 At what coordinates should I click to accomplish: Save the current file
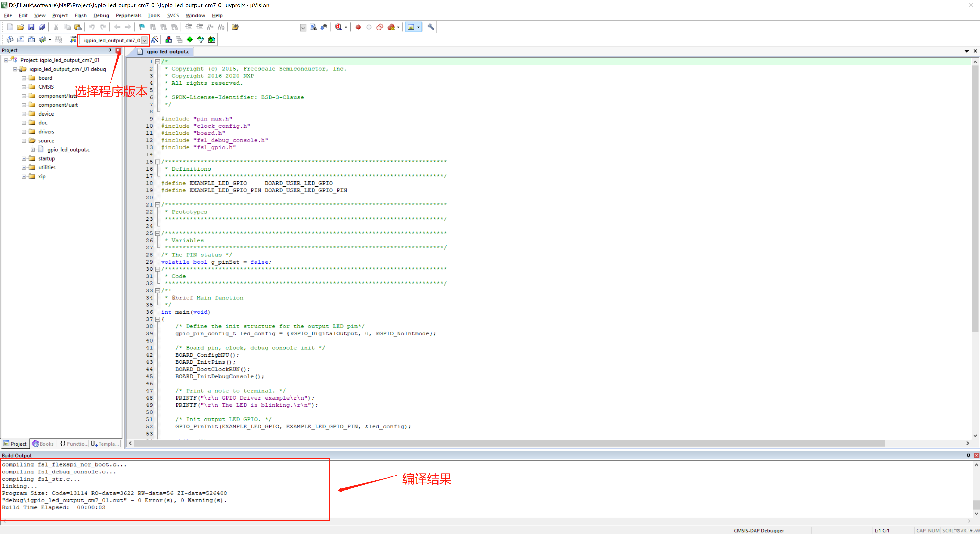[x=32, y=27]
